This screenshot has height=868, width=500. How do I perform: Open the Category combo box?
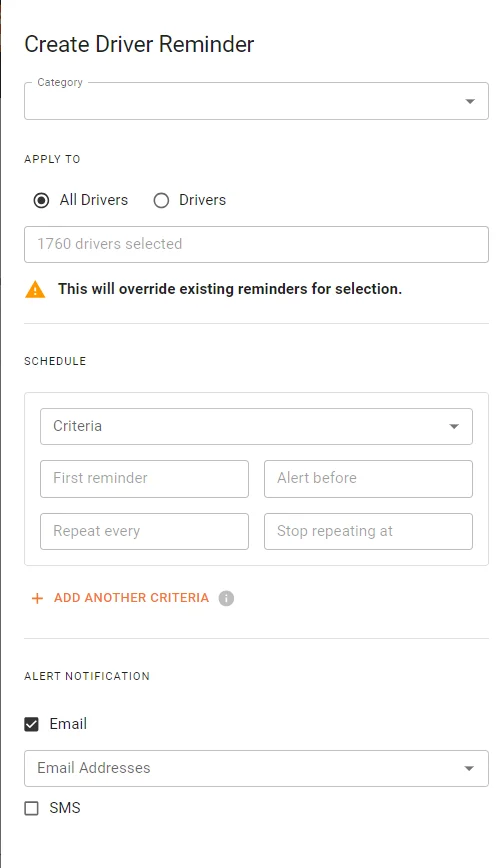pos(256,101)
